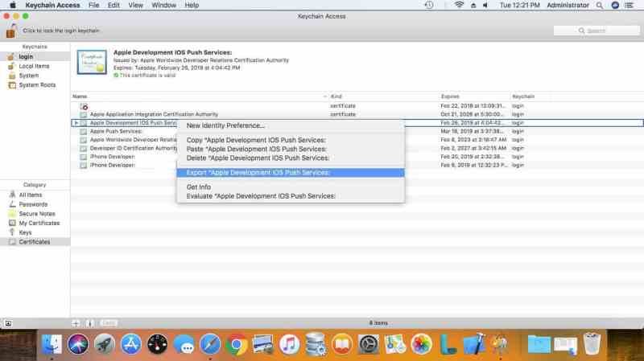Open Xcode from the Dock

474,344
